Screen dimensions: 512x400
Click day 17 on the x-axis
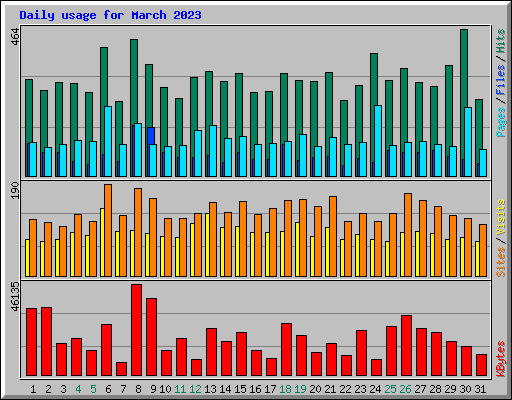click(270, 389)
